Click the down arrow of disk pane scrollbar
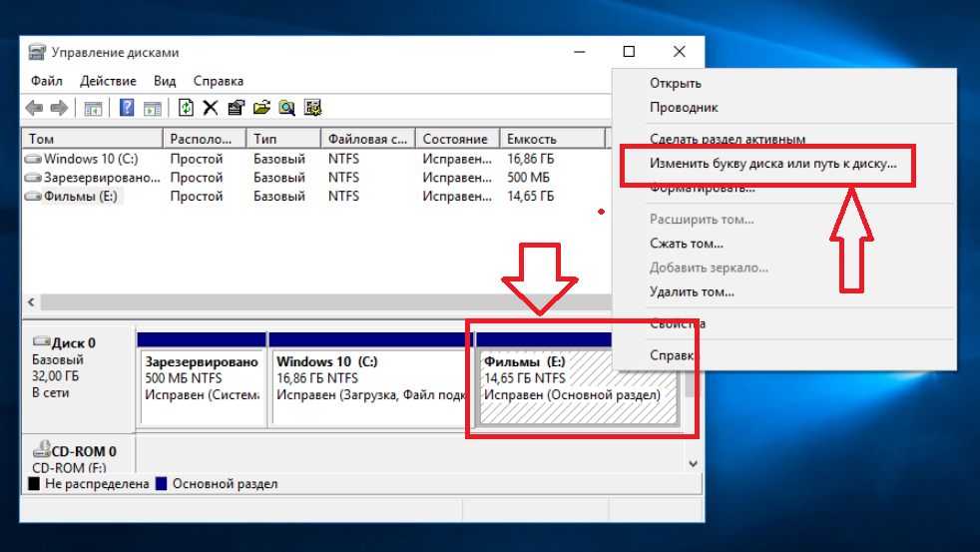The width and height of the screenshot is (980, 552). pyautogui.click(x=693, y=464)
